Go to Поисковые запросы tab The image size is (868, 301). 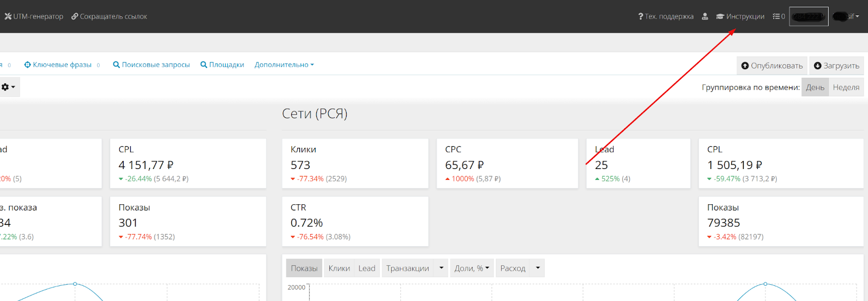[x=151, y=65]
